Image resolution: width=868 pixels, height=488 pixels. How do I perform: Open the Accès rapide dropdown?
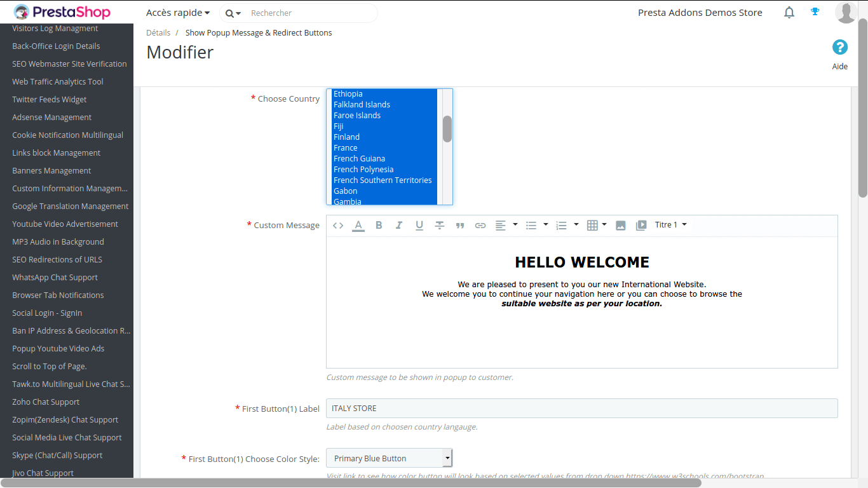point(178,13)
